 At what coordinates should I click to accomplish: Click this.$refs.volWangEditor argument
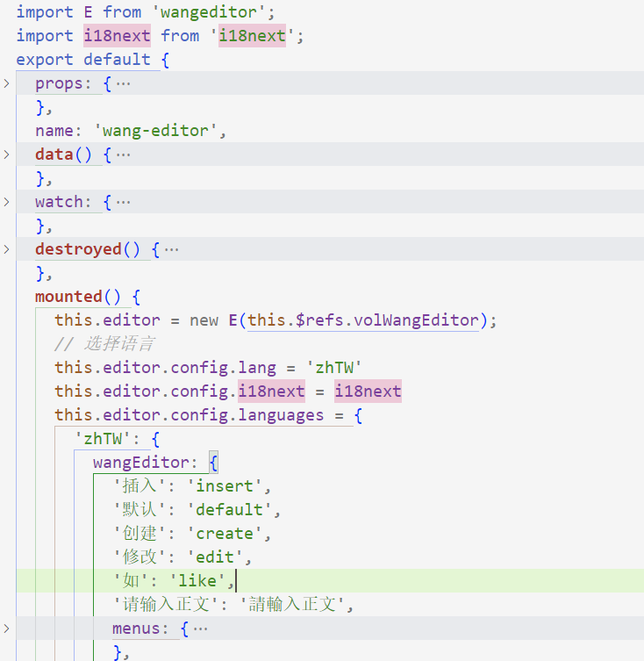(363, 320)
